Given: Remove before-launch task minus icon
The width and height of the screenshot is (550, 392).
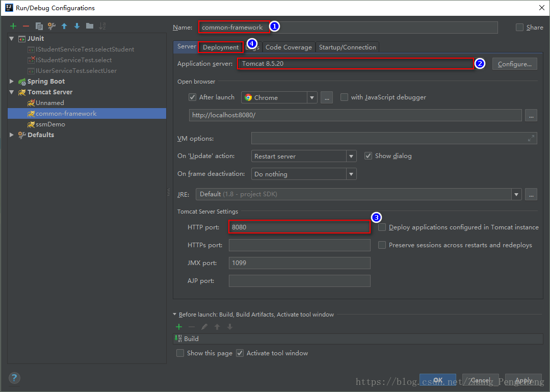Looking at the screenshot, I should [x=192, y=327].
